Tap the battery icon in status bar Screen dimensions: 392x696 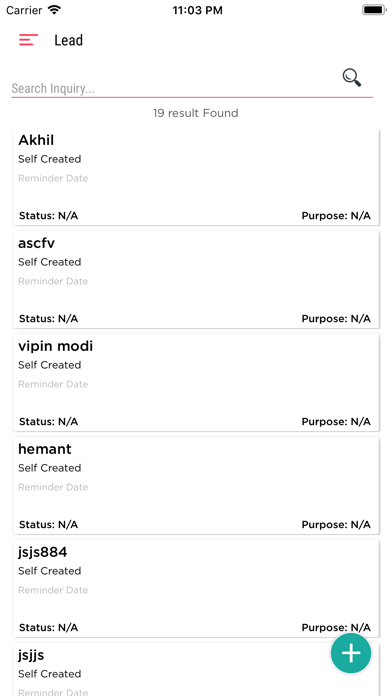pyautogui.click(x=374, y=10)
